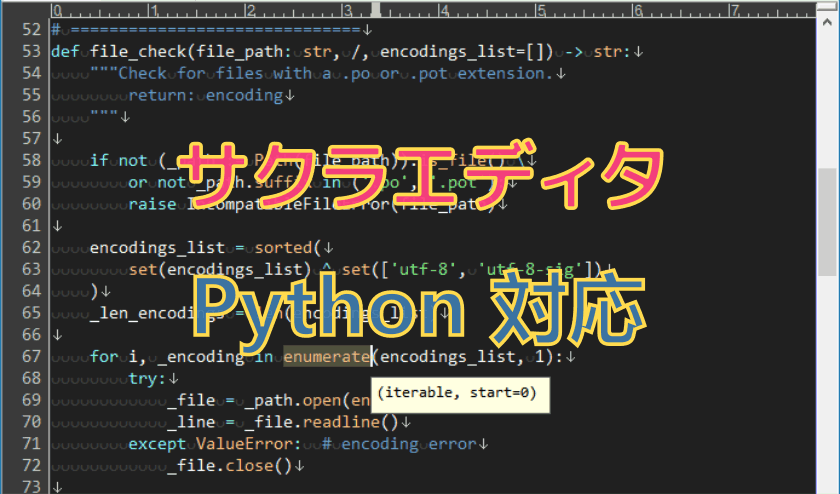Click '_path.open' on line 69
This screenshot has height=494, width=840.
293,400
